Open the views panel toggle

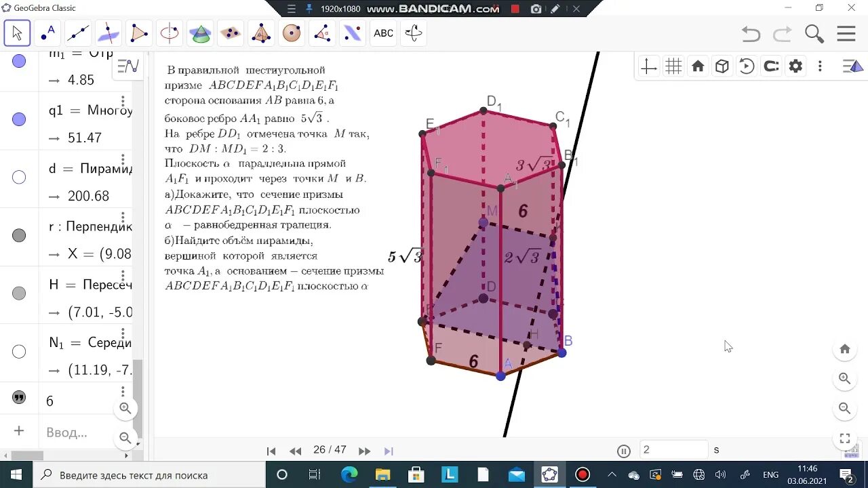click(x=853, y=66)
